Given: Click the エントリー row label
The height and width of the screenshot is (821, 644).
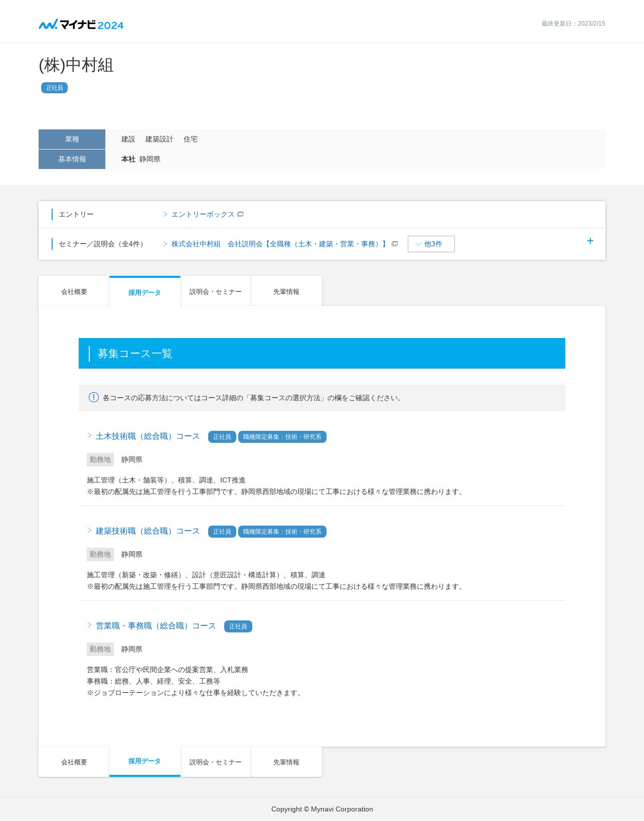Looking at the screenshot, I should (x=76, y=214).
